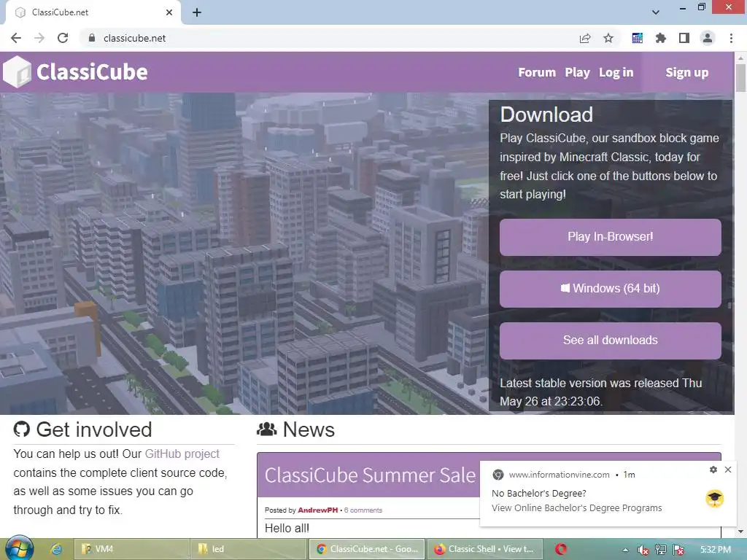Launch Internet Explorer from the taskbar
Screen dimensions: 747x560
(56, 549)
